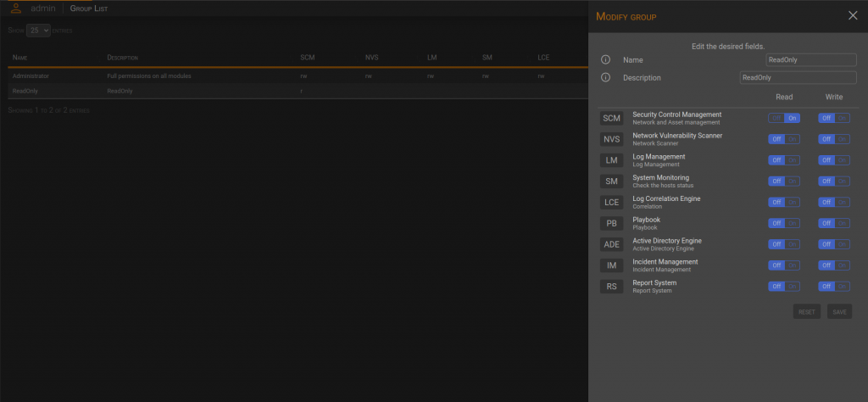
Task: Click the info icon next to Name
Action: [605, 60]
